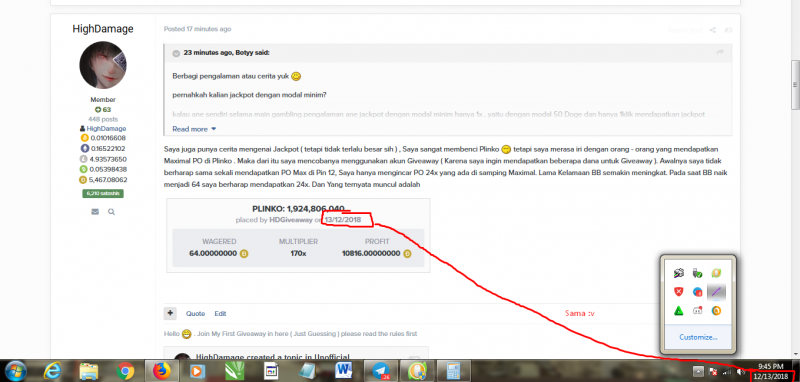Open the #3 post permalink
Image resolution: width=800 pixels, height=382 pixels.
(728, 30)
